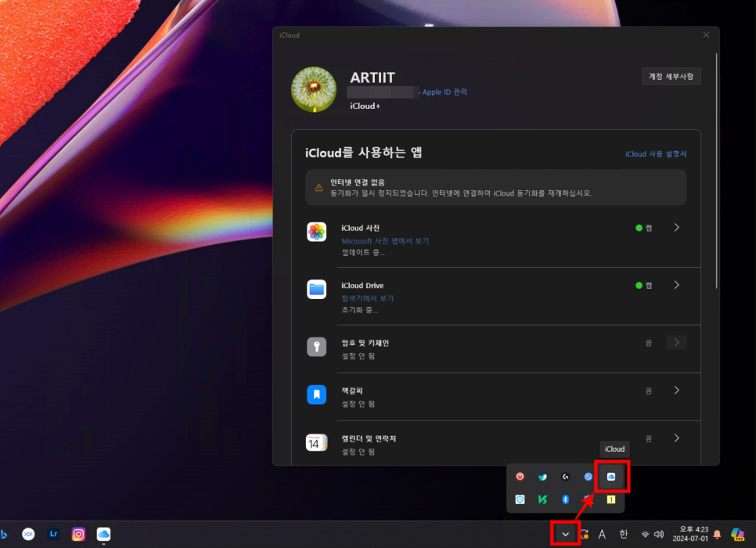This screenshot has width=756, height=548.
Task: Click the 초기화 중... status text
Action: [359, 310]
